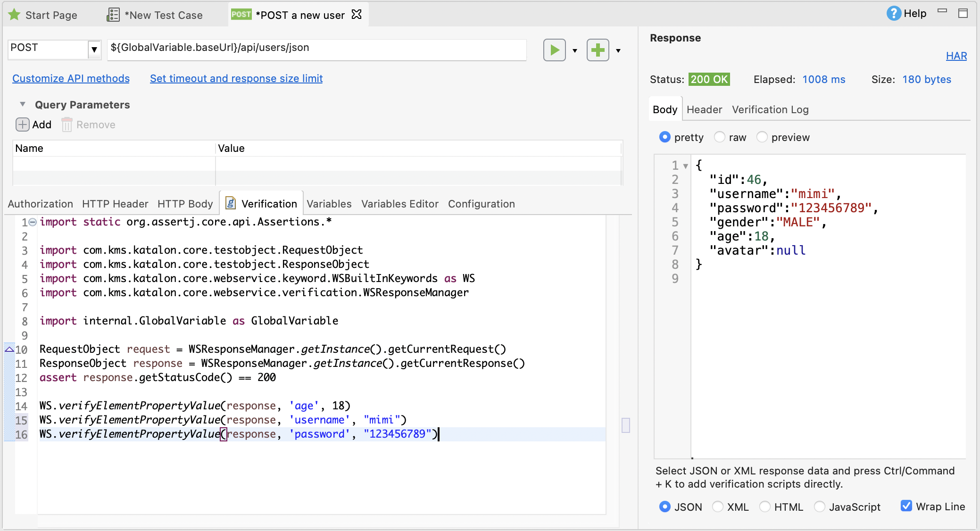Screen dimensions: 980x531
Task: Click the verifyElementPropertyValue 'age' line
Action: [x=195, y=406]
